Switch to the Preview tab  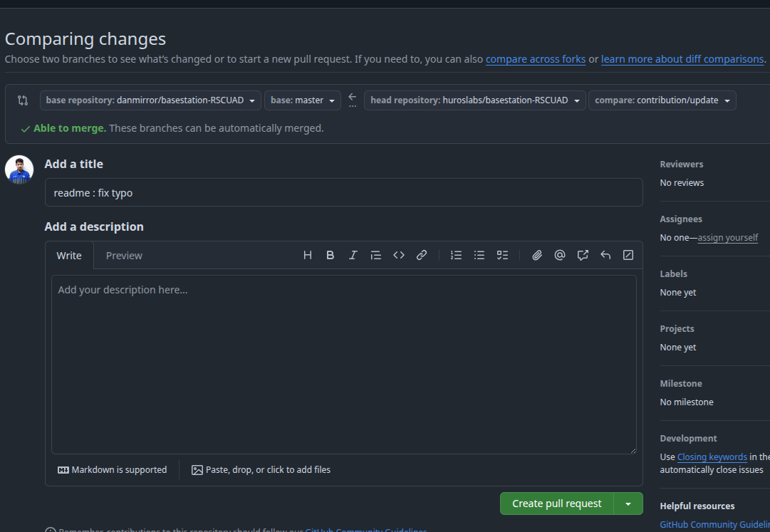pyautogui.click(x=124, y=256)
